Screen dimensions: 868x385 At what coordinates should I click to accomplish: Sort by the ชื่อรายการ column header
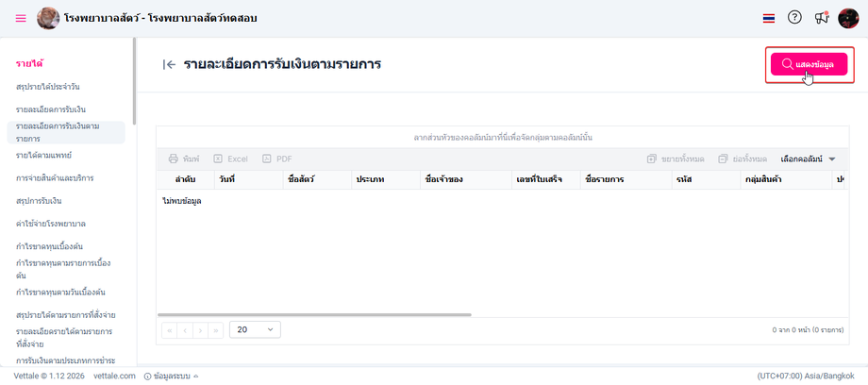[626, 179]
